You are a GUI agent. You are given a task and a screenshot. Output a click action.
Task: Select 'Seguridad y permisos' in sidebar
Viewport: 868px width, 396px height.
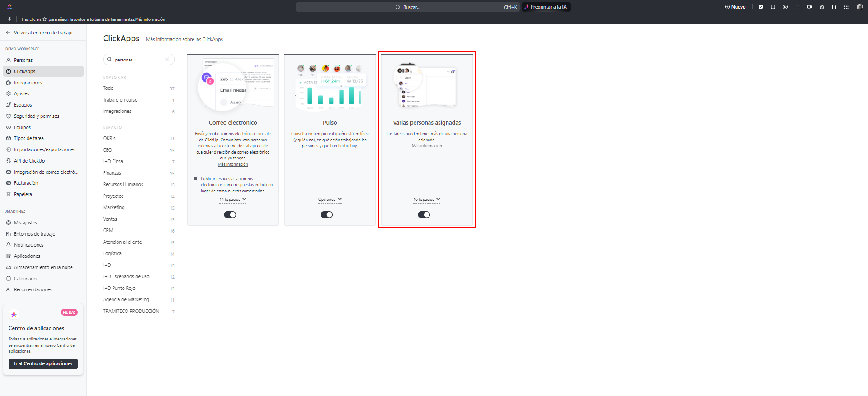(37, 116)
